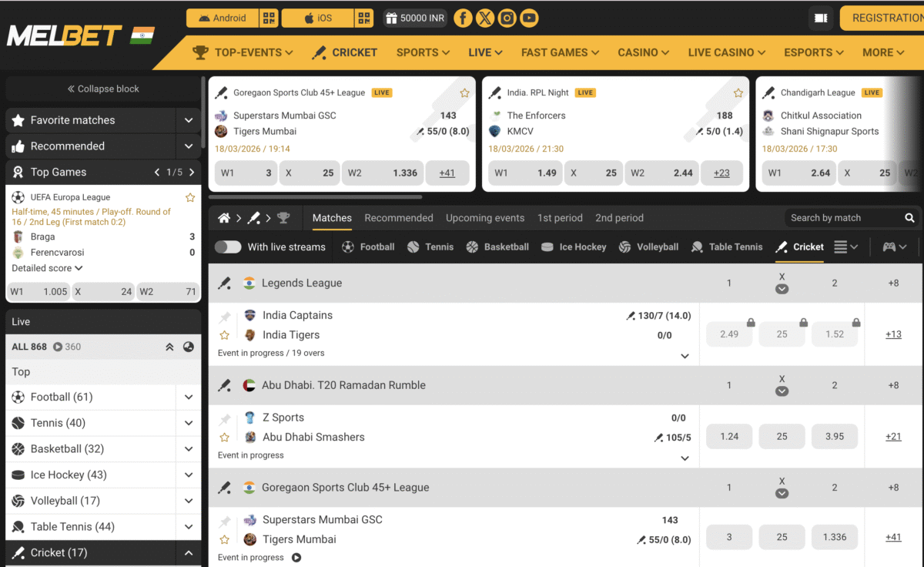
Task: Click the REGISTRATION button
Action: pos(882,18)
